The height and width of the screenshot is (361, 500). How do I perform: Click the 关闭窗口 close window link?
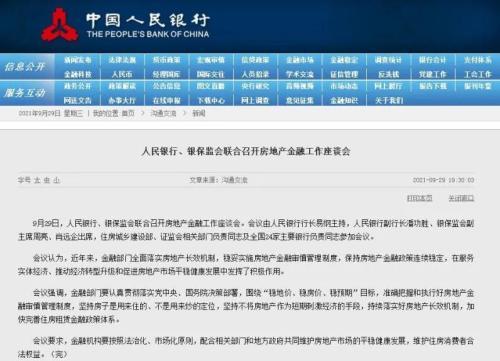pos(461,198)
